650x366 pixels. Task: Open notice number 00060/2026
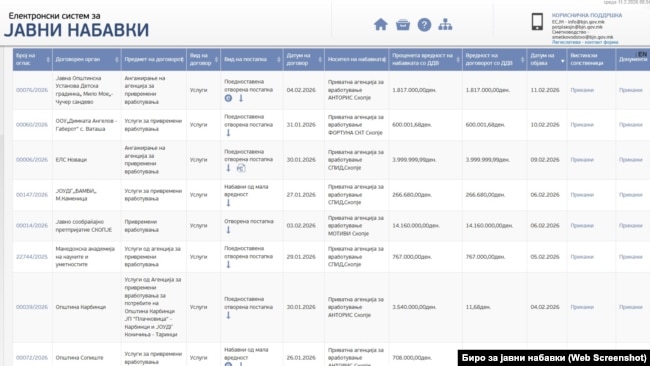pyautogui.click(x=32, y=125)
